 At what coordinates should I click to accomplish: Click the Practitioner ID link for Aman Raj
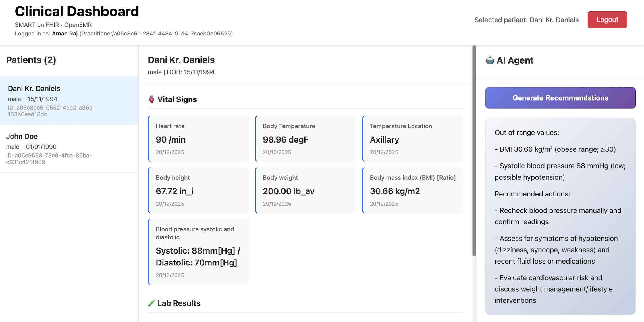tap(156, 34)
